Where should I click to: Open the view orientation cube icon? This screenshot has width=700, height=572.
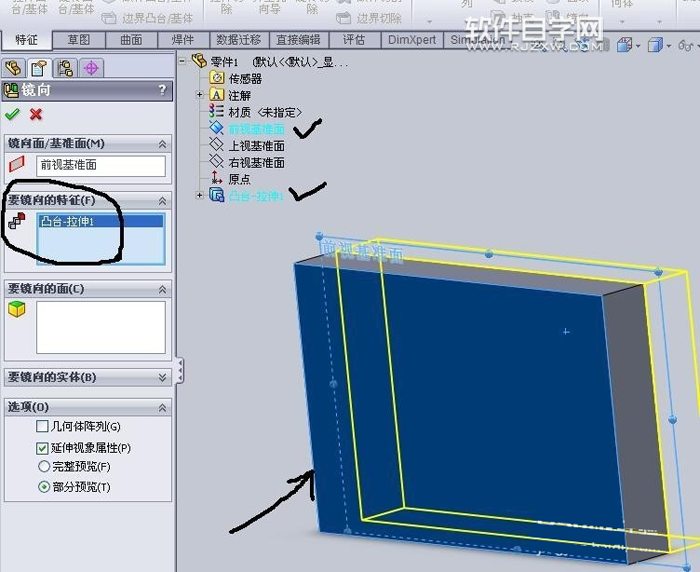pyautogui.click(x=625, y=45)
